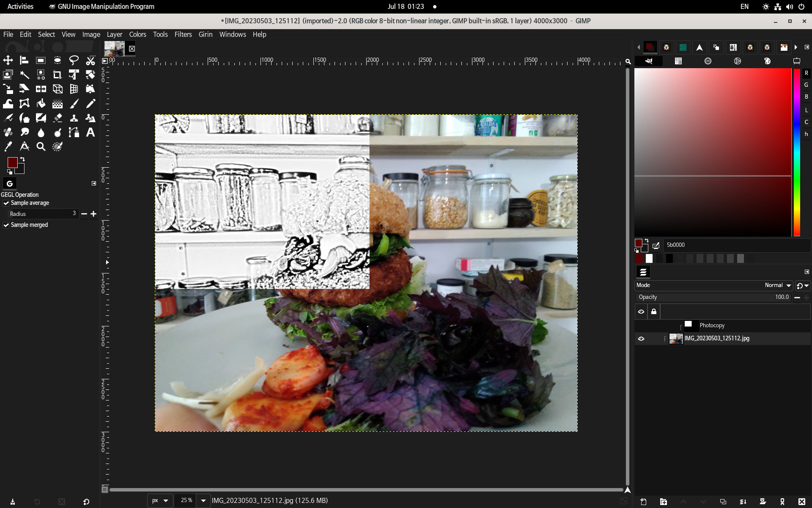
Task: Uncheck the Sample merged option
Action: tap(6, 225)
